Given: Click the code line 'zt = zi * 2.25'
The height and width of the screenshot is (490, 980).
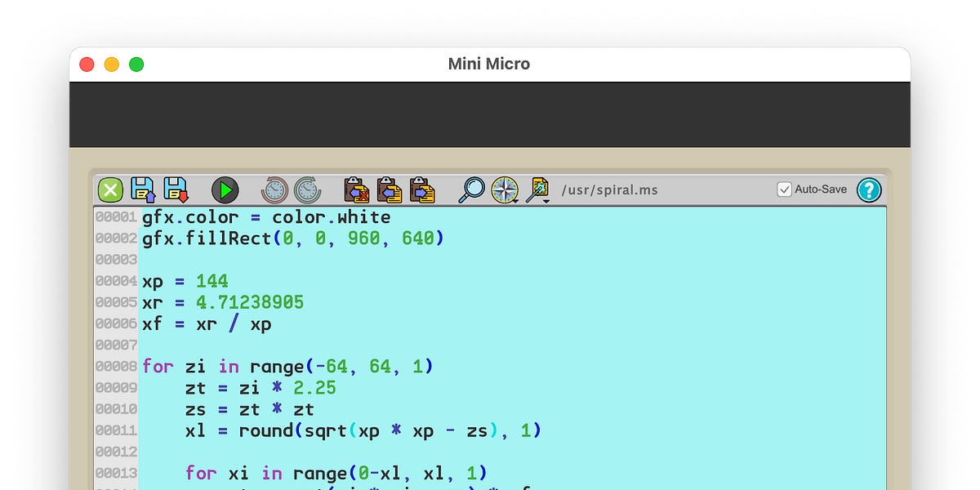Looking at the screenshot, I should tap(261, 387).
